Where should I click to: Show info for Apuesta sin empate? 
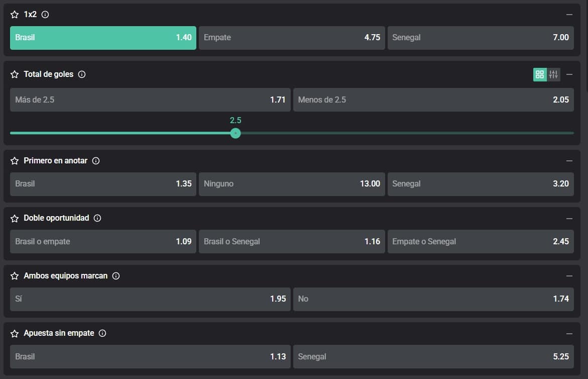pyautogui.click(x=102, y=333)
